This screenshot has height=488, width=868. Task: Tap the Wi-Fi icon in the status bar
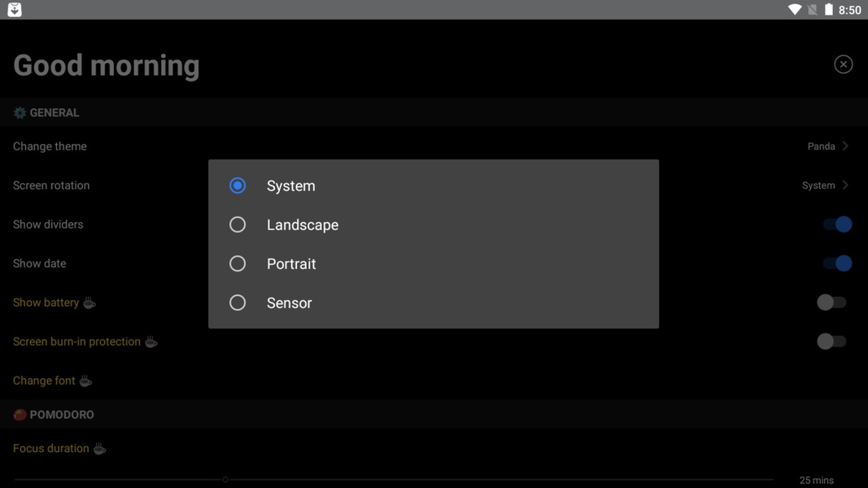coord(795,10)
